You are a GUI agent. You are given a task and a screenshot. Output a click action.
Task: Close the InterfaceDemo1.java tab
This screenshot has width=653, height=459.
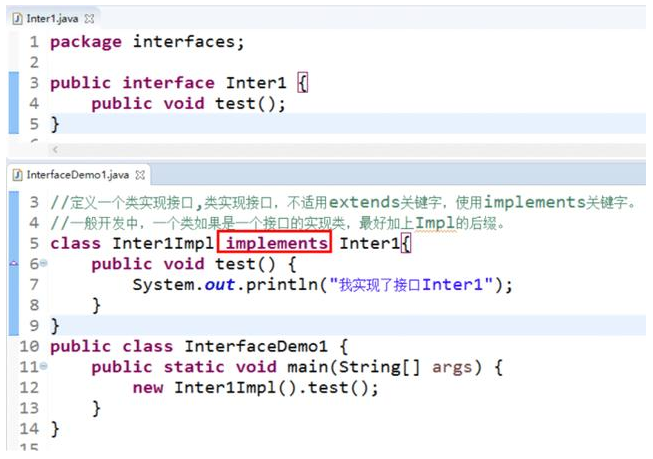141,175
